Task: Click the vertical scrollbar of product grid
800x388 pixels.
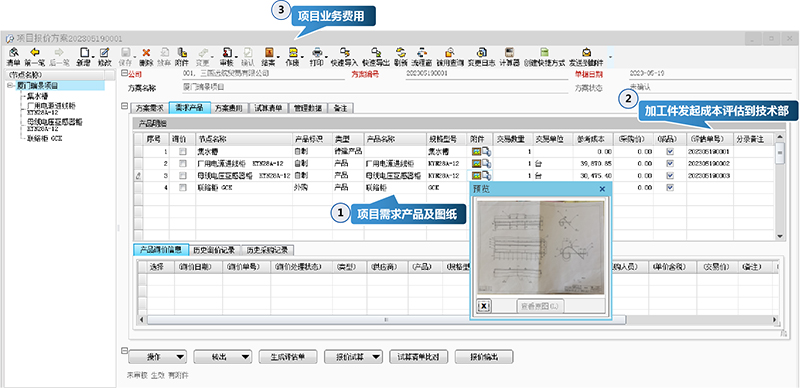Action: point(780,186)
